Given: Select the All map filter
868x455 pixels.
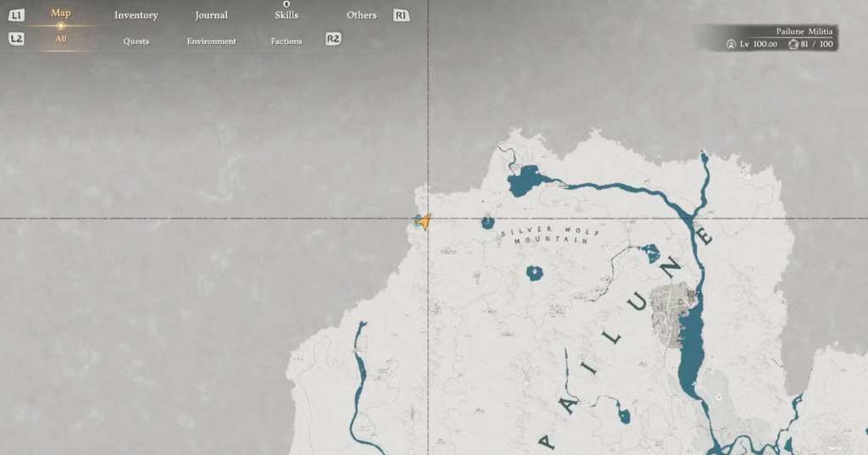Looking at the screenshot, I should [61, 39].
